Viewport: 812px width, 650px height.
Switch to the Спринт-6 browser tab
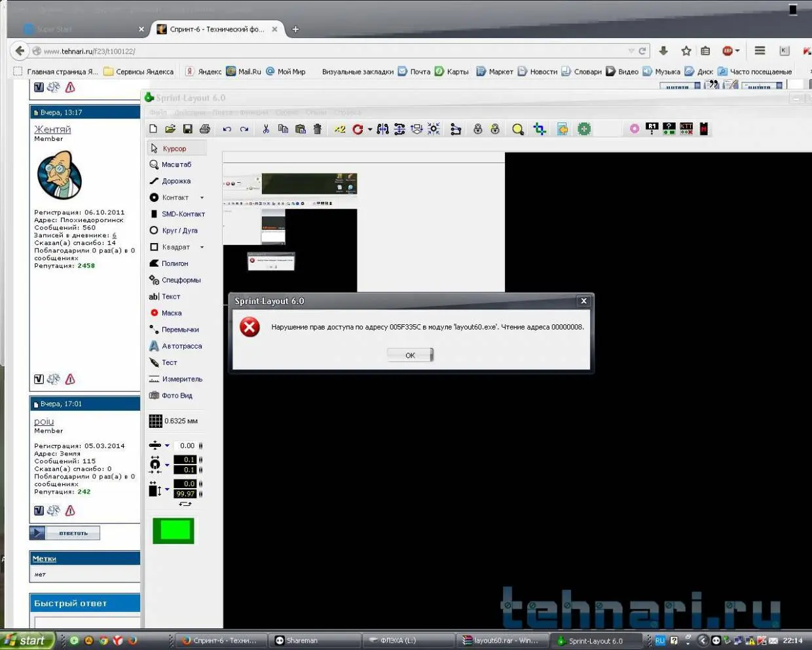(217, 29)
